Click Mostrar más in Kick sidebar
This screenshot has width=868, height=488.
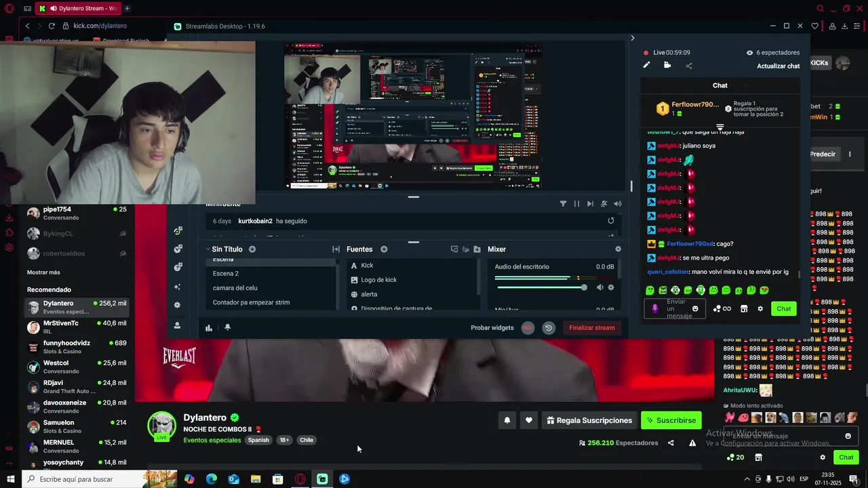coord(43,272)
